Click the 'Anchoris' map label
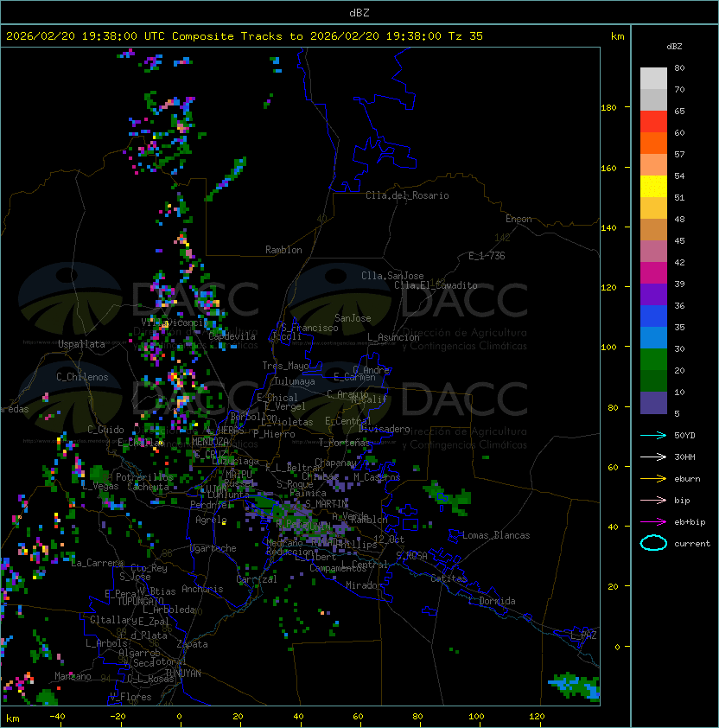This screenshot has height=728, width=719. coord(202,589)
